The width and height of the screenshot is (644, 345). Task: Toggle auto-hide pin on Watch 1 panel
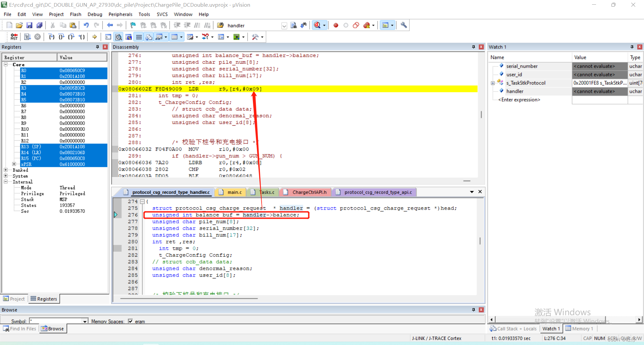(x=632, y=47)
